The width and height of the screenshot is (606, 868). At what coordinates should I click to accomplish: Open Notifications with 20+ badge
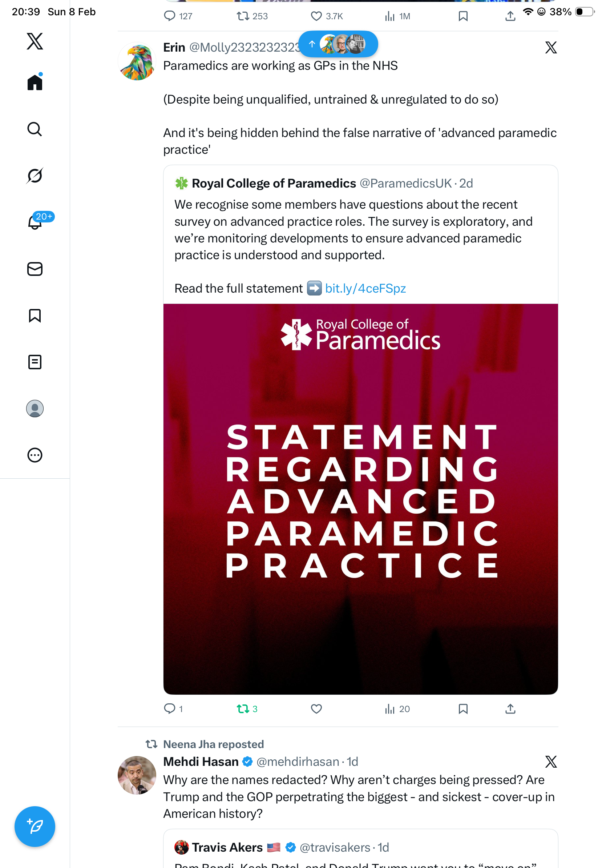coord(35,222)
